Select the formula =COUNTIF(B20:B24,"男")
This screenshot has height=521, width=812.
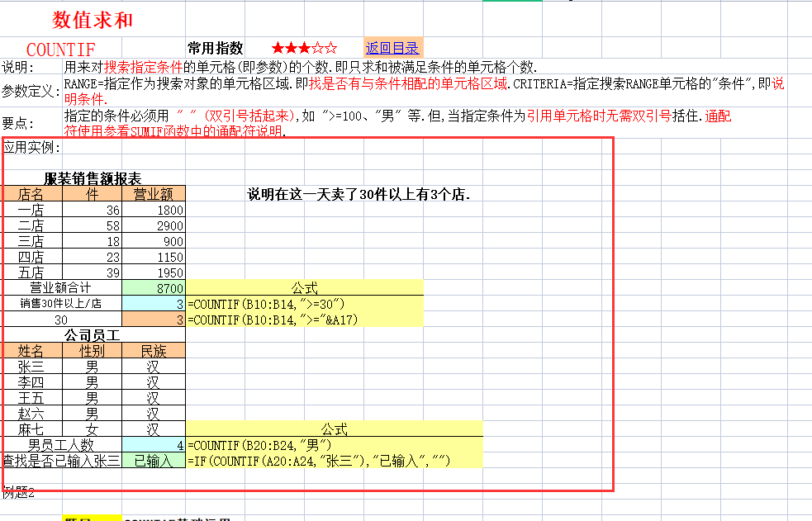259,445
